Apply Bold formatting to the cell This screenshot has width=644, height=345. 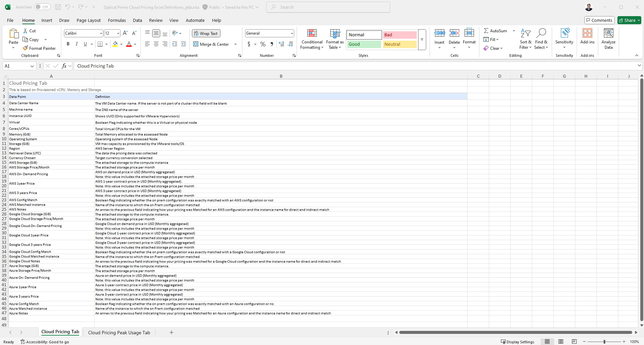(x=68, y=44)
